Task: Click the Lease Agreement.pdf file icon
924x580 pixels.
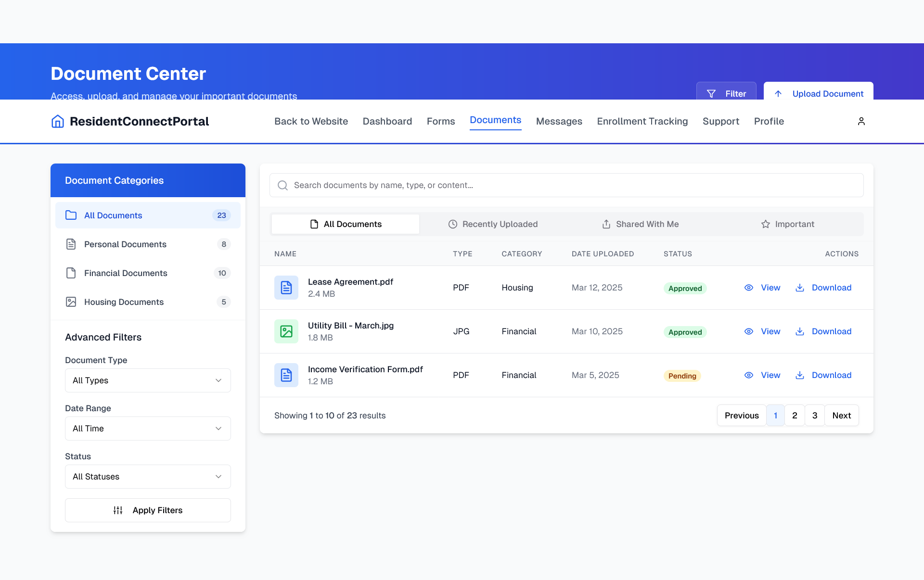Action: click(x=286, y=288)
